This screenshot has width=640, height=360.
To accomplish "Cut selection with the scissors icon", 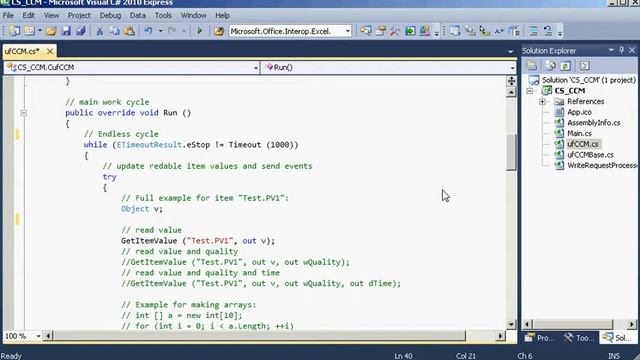I will pyautogui.click(x=99, y=31).
